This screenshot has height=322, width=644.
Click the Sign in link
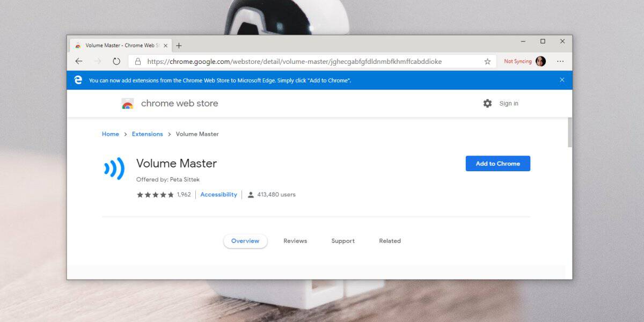509,104
